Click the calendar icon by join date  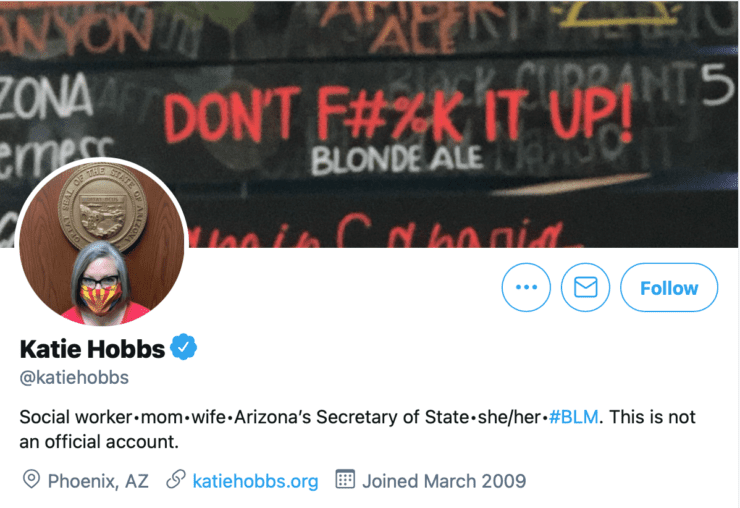coord(345,480)
